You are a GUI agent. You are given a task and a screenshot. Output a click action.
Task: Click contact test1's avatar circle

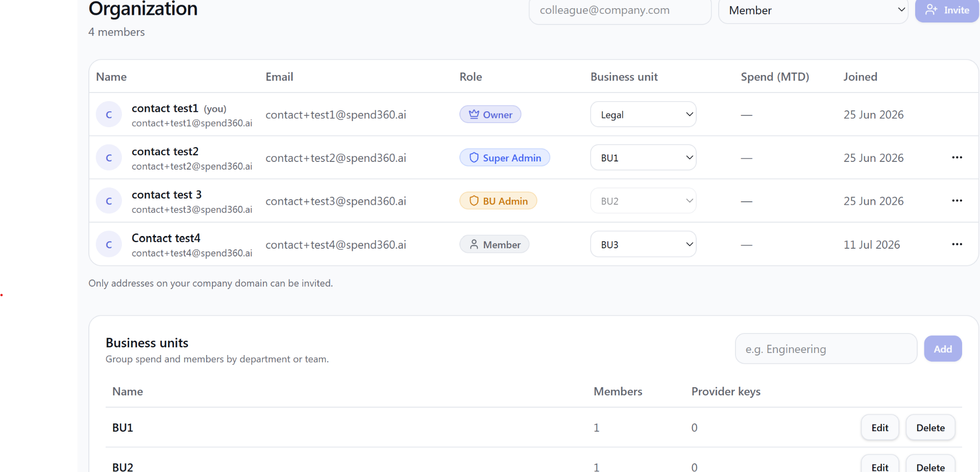[109, 114]
